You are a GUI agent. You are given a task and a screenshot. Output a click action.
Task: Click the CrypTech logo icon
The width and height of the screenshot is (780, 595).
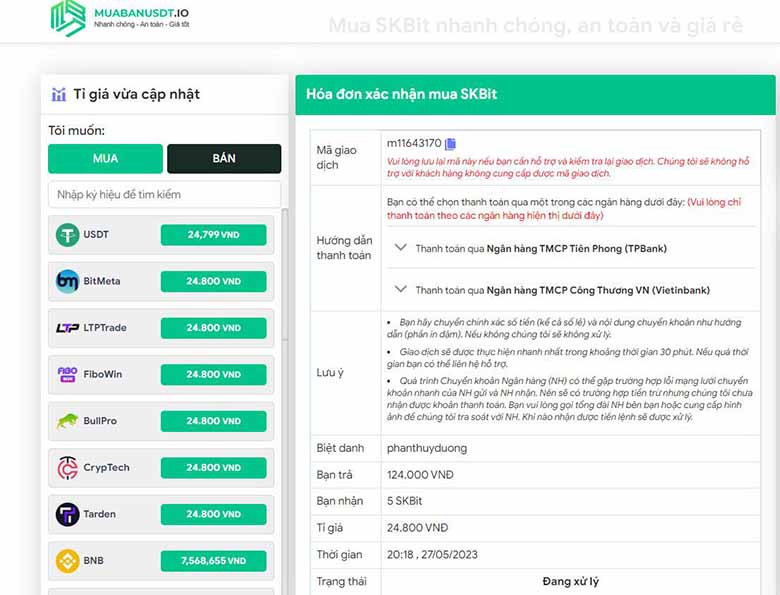click(x=67, y=468)
